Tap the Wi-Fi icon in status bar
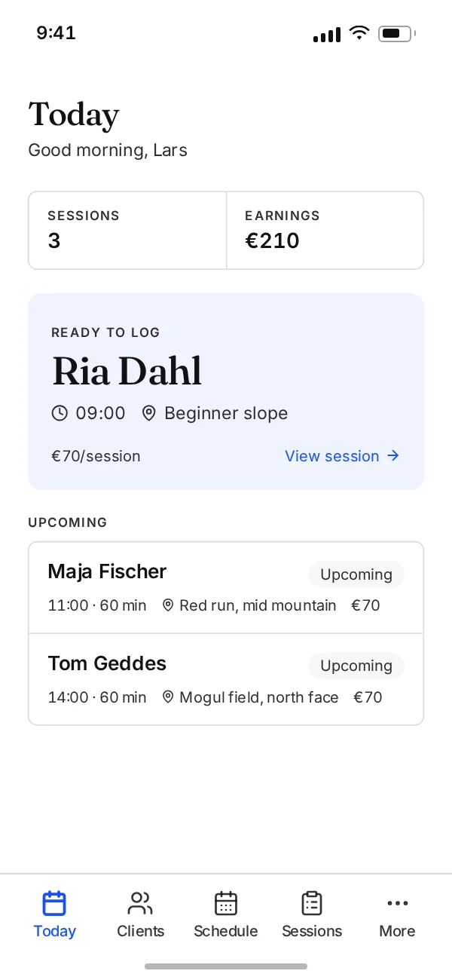The image size is (452, 980). [359, 34]
